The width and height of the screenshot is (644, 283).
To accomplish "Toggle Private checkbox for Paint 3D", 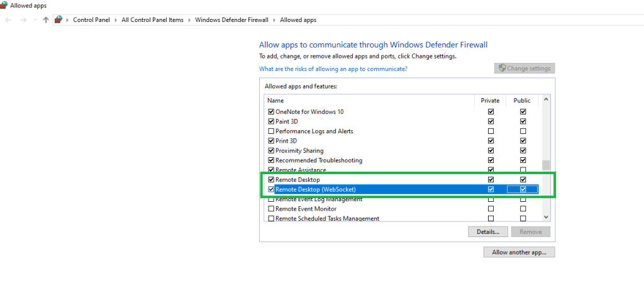I will pos(491,121).
